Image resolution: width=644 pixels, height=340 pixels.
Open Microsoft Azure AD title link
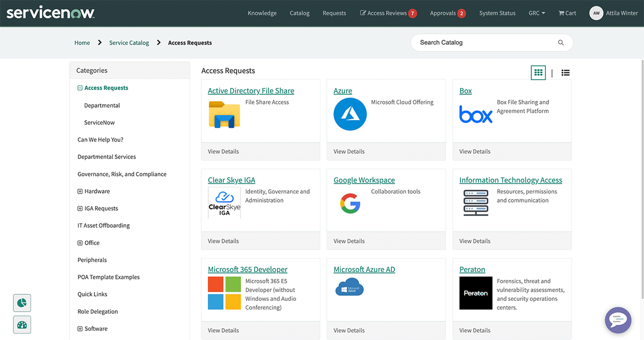click(364, 270)
